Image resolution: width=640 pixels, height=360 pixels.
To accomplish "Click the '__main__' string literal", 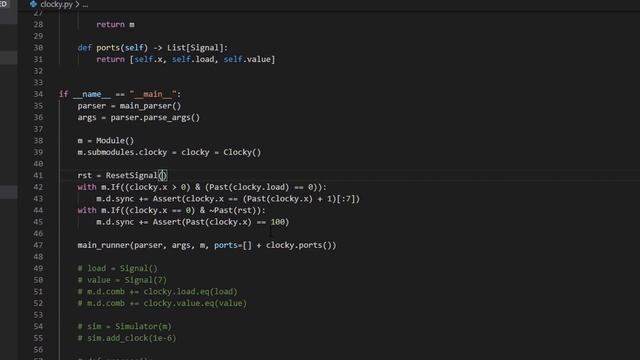I will (x=153, y=94).
